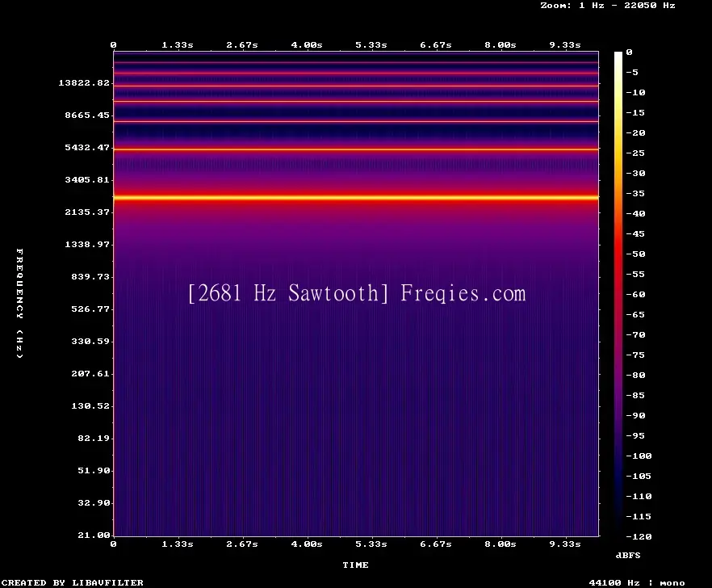712x588 pixels.
Task: Click the 13822.82 frequency axis label
Action: pyautogui.click(x=84, y=82)
